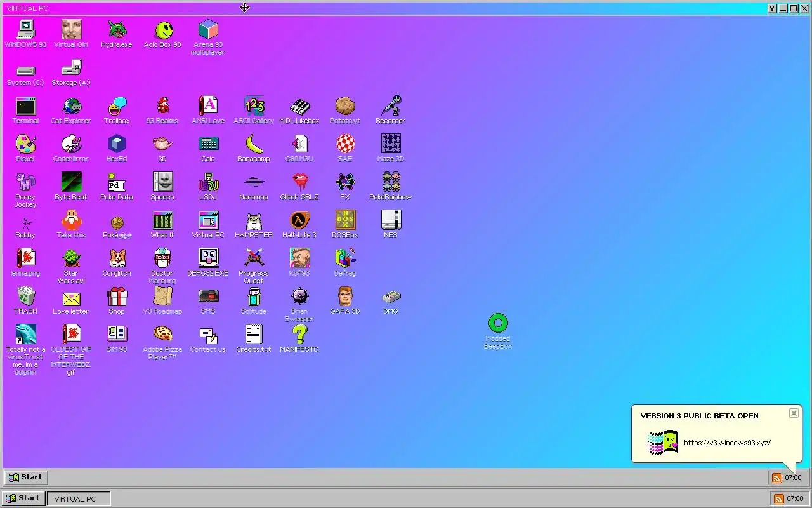Viewport: 812px width, 508px height.
Task: Click the RSS icon in Virtual PC tray
Action: (x=776, y=478)
